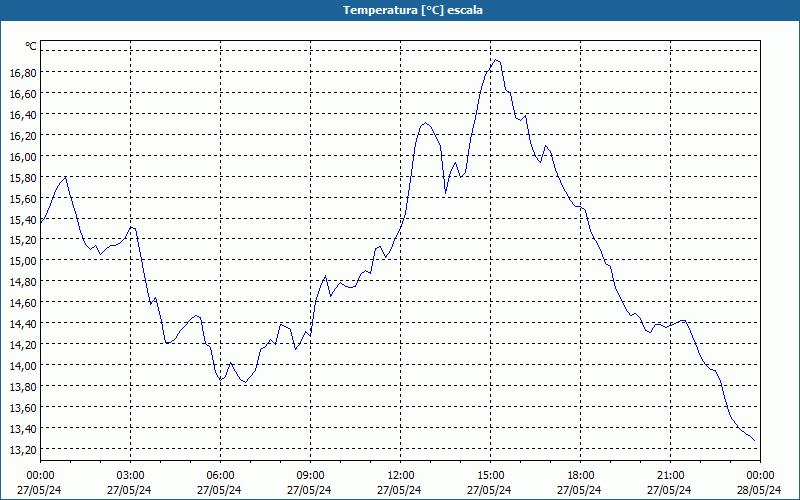Click the 13,60 y-axis value
The image size is (800, 500).
click(23, 408)
